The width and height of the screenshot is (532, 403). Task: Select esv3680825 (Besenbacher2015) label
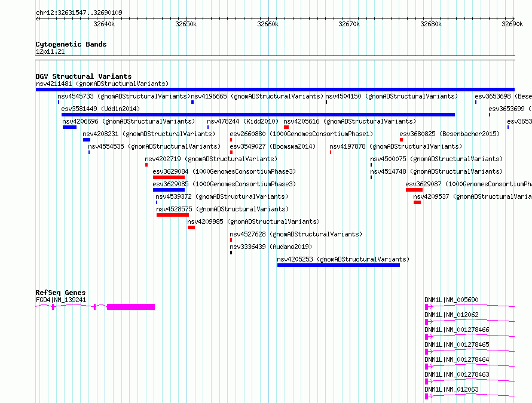[x=450, y=134]
